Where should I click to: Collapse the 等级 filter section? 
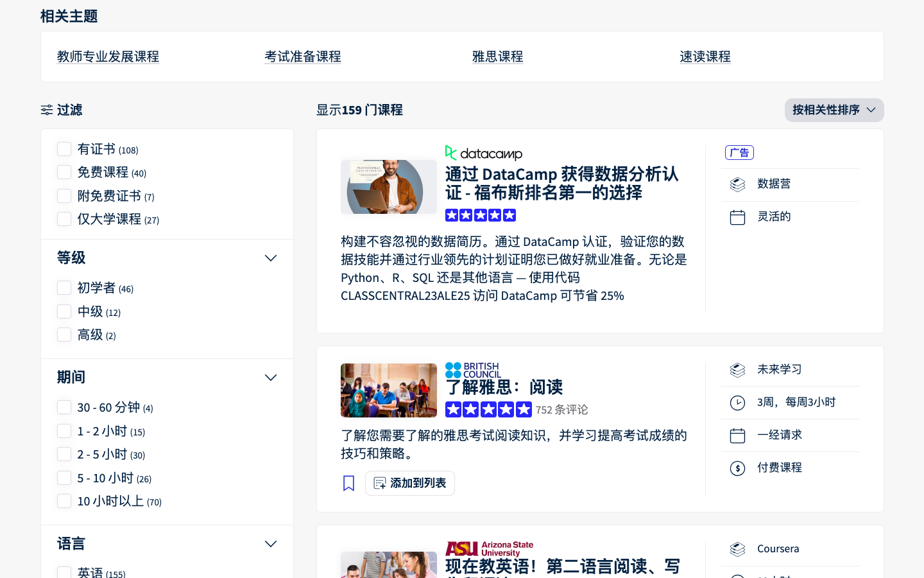(x=270, y=258)
